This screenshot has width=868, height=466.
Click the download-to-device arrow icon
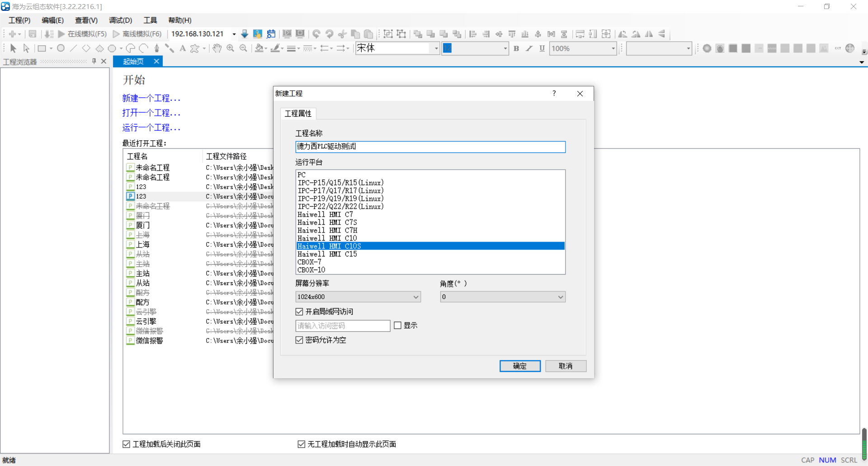click(x=245, y=34)
